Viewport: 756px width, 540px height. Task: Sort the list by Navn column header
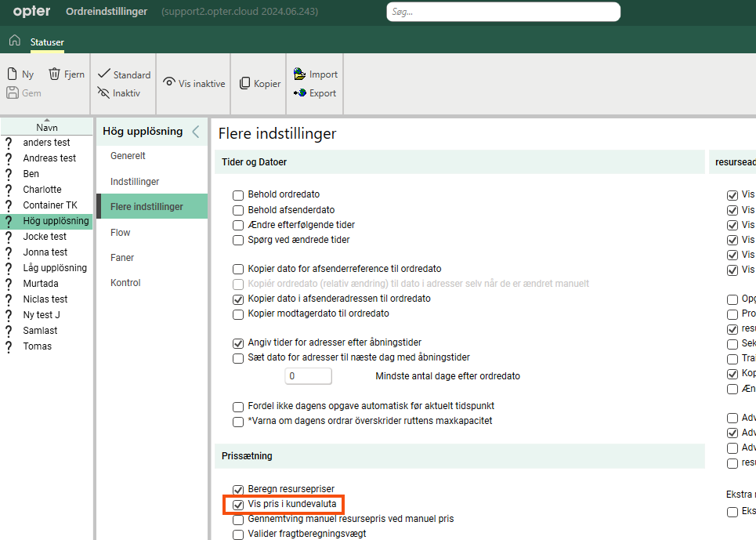[46, 127]
